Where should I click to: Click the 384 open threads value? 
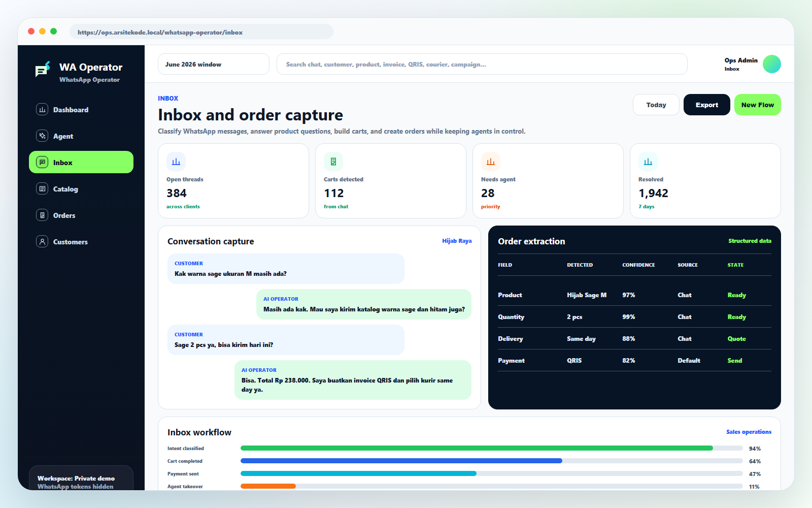coord(177,193)
